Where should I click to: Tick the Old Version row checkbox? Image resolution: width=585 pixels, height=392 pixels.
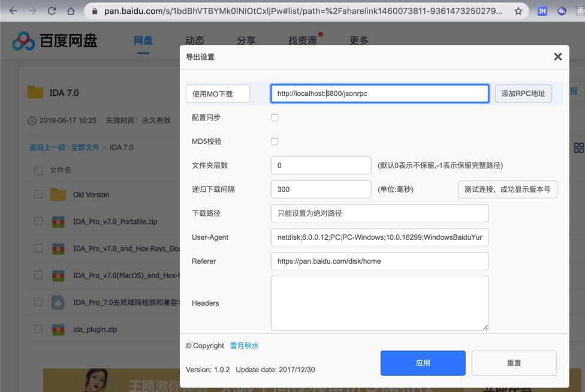(x=38, y=194)
